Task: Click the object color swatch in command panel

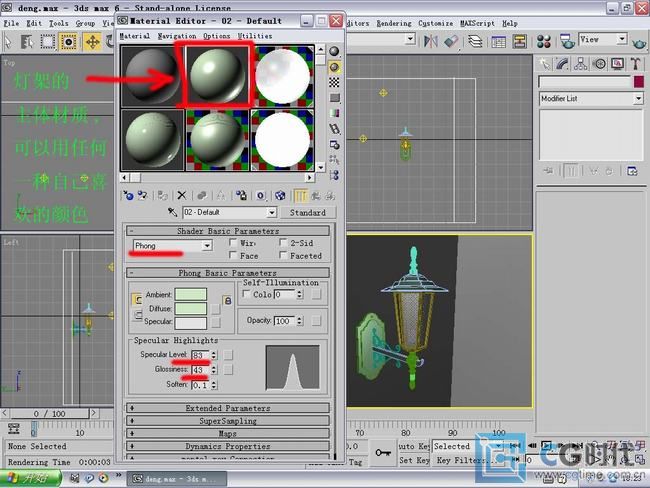Action: click(x=638, y=81)
